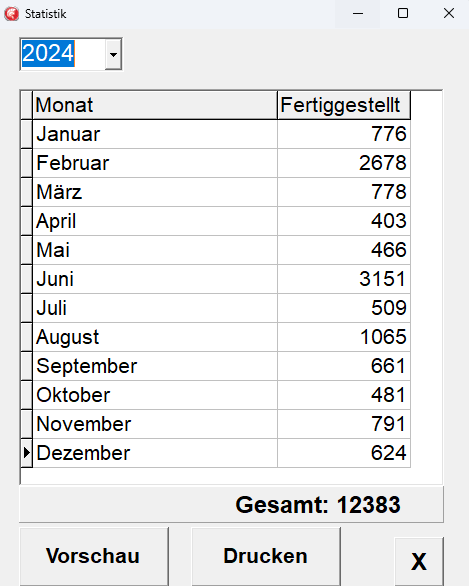This screenshot has width=469, height=586.
Task: Select the Februar month cell
Action: point(155,163)
